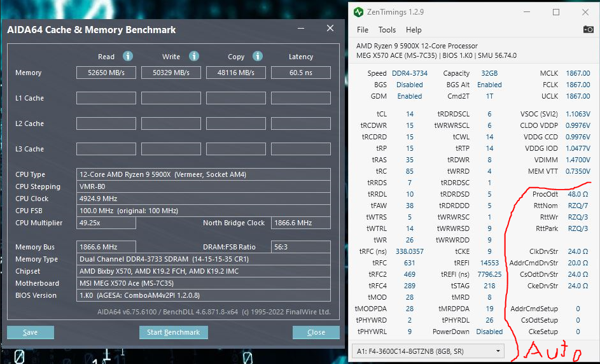Click the Start Benchmark button

[173, 332]
